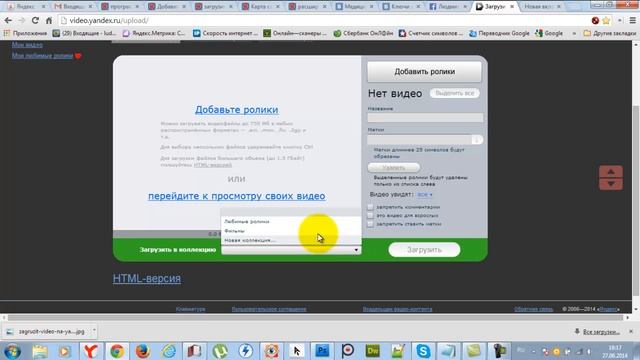Open 'Сбербанк ОнЛ@йн' bookmark

click(x=363, y=33)
